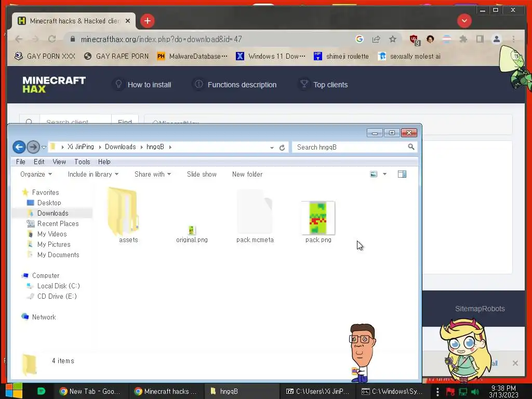Close the Minecraft hacks browser tab
The image size is (532, 399).
pos(128,21)
